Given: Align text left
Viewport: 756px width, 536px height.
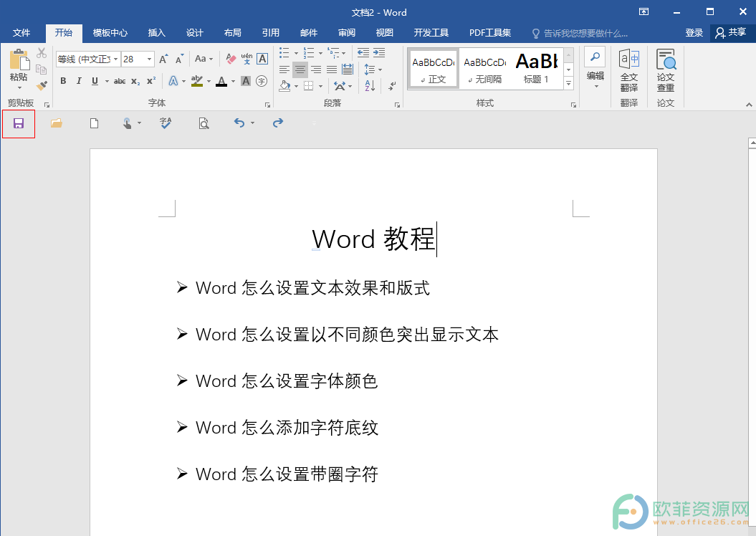Looking at the screenshot, I should coord(284,70).
